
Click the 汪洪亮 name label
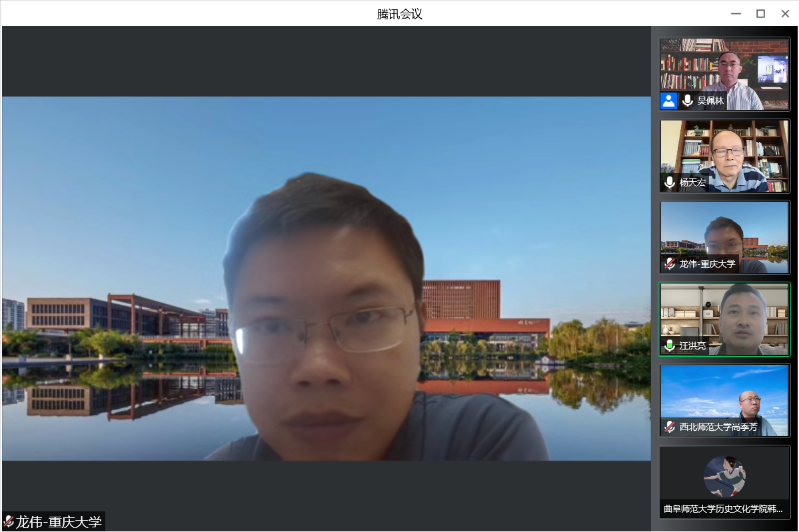(692, 346)
